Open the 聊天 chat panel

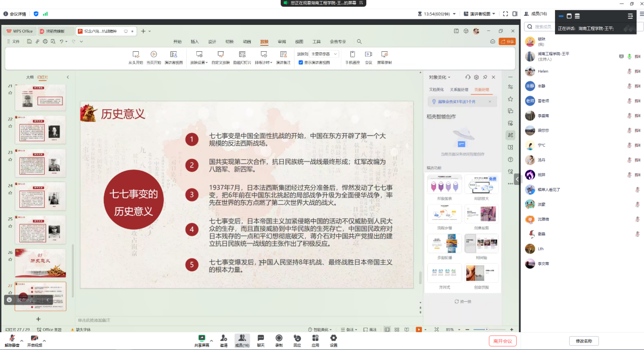[260, 338]
